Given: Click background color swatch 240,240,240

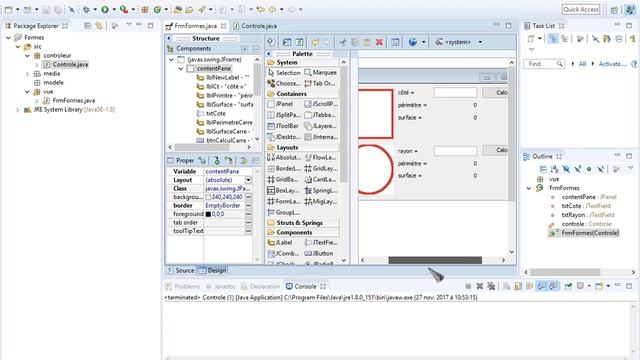Looking at the screenshot, I should (x=208, y=197).
